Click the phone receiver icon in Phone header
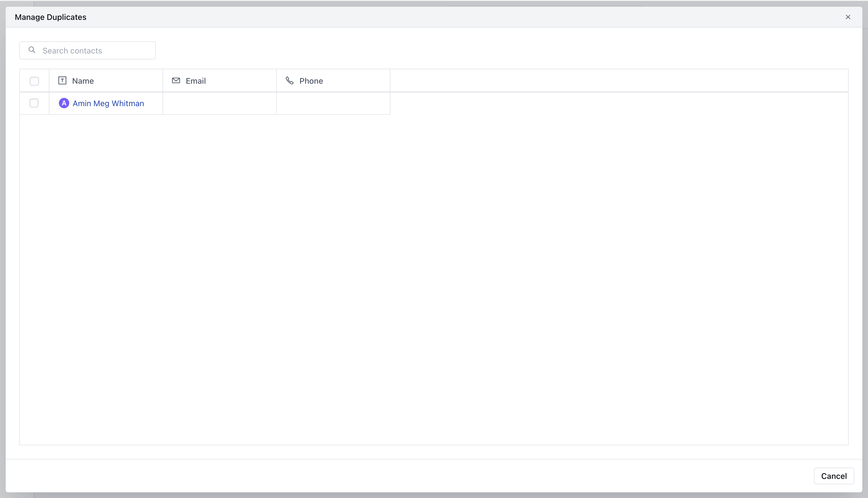The width and height of the screenshot is (868, 498). (x=290, y=80)
